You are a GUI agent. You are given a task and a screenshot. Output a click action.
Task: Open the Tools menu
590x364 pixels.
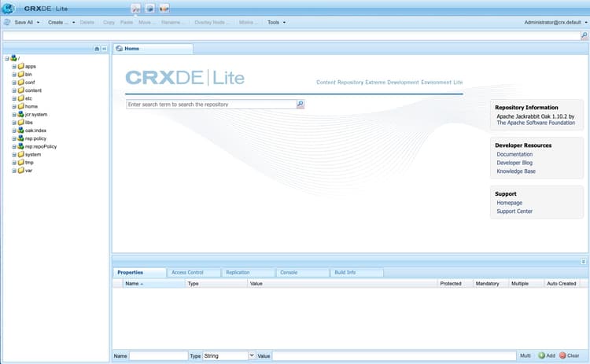[x=277, y=22]
